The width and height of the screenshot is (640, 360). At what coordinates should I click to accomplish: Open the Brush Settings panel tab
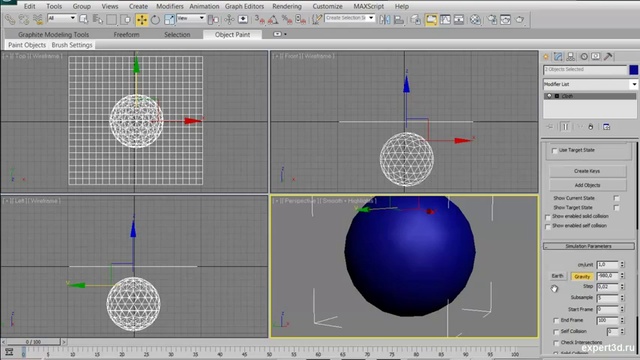tap(72, 45)
